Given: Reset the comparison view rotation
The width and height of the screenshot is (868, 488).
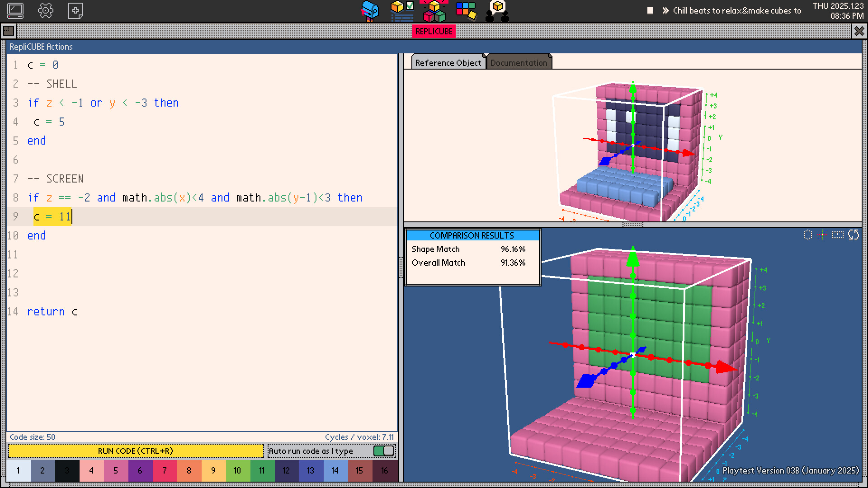Looking at the screenshot, I should tap(853, 235).
